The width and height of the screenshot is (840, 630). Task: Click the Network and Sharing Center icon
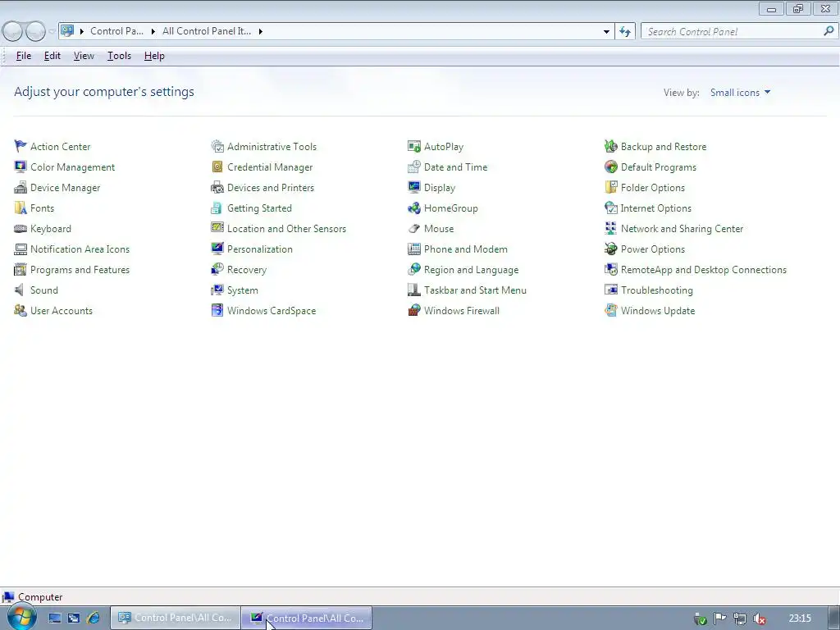pyautogui.click(x=610, y=229)
